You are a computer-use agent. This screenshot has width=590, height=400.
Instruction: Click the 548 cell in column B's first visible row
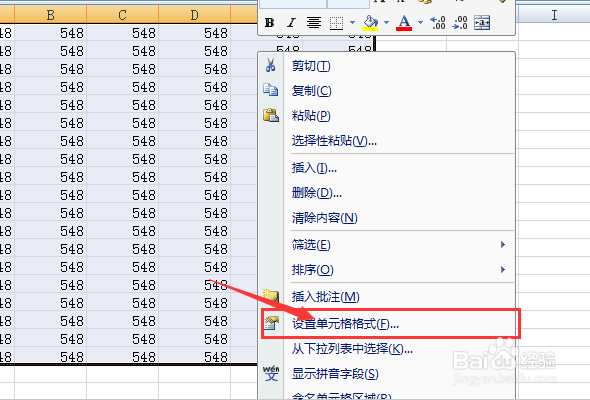[50, 33]
